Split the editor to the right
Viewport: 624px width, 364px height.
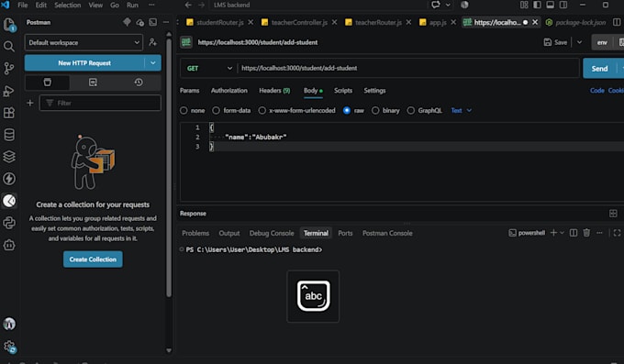[x=617, y=22]
